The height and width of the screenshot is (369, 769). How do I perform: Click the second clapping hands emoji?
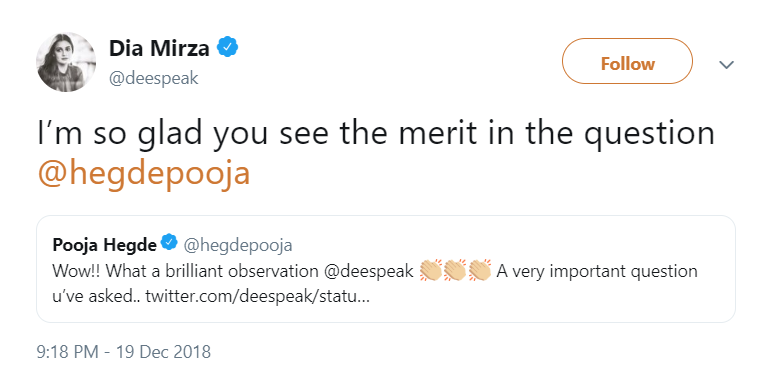pos(455,271)
